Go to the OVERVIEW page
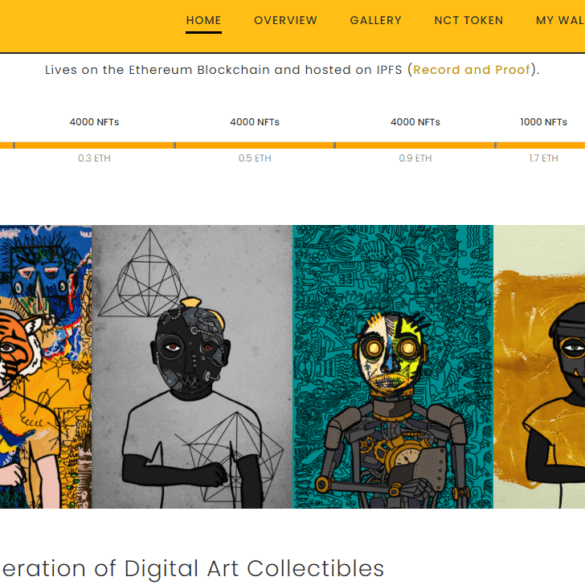This screenshot has height=585, width=585. pyautogui.click(x=285, y=20)
